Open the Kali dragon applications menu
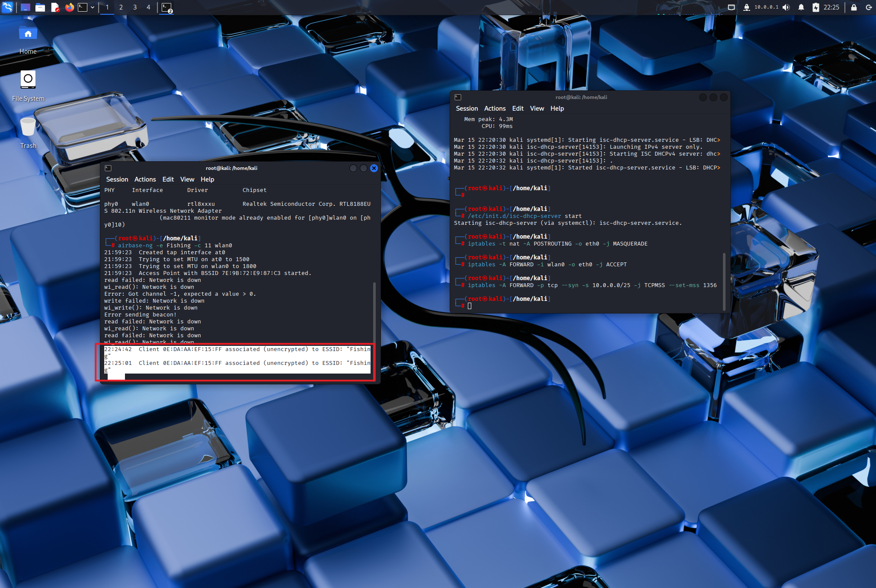 (x=7, y=7)
